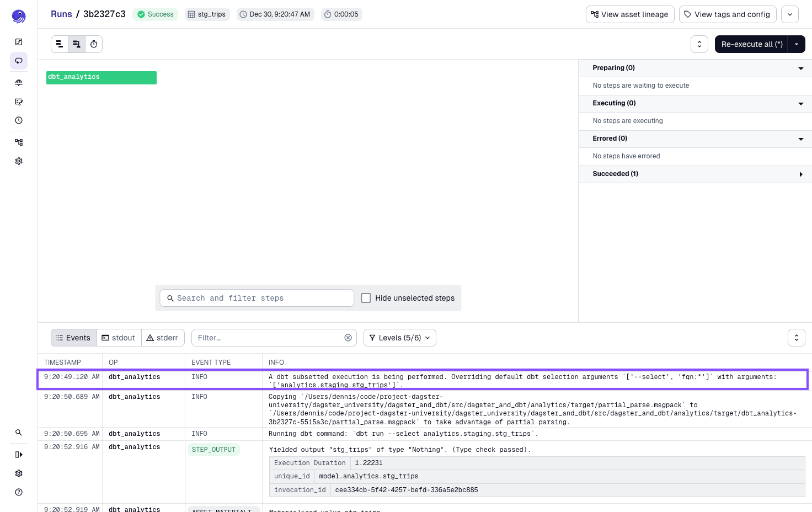Switch to the stdout log tab
Viewport: 812px width, 512px height.
[119, 337]
